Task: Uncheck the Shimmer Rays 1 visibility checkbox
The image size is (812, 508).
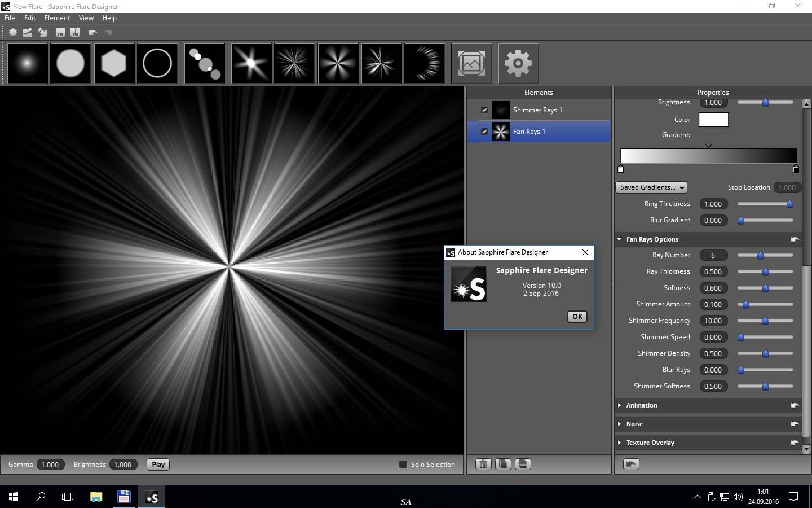Action: coord(484,110)
